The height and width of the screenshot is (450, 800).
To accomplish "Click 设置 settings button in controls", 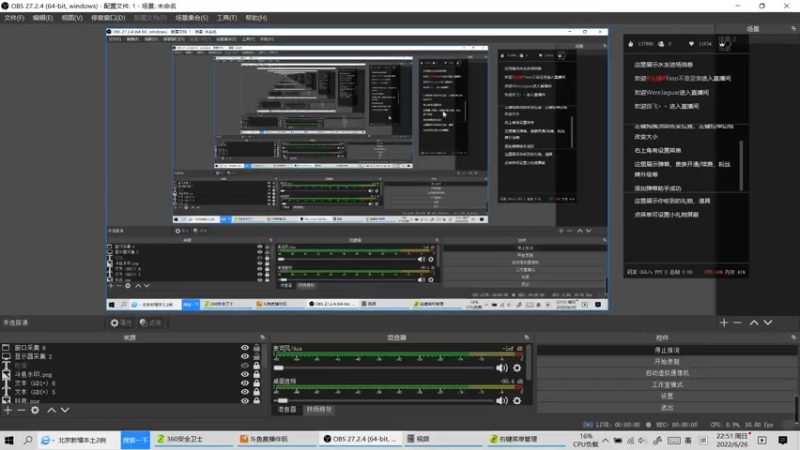I will [667, 396].
